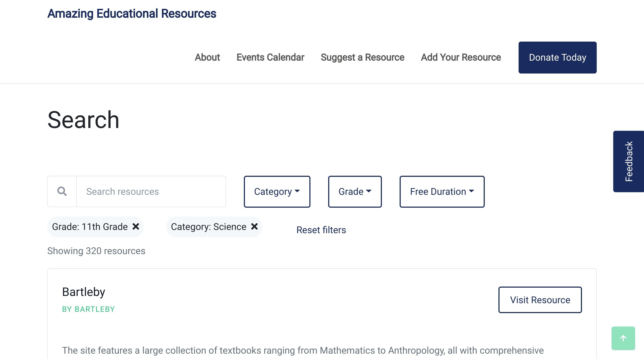Select Add Your Resource
Image resolution: width=644 pixels, height=359 pixels.
click(x=460, y=57)
